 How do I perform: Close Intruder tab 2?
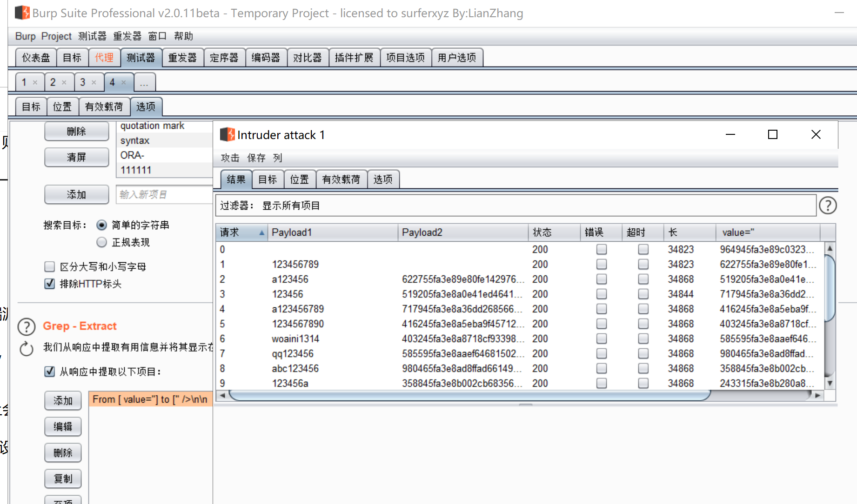(64, 83)
